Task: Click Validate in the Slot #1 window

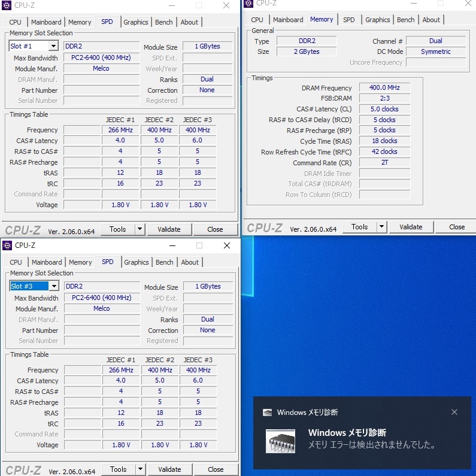Action: [169, 229]
